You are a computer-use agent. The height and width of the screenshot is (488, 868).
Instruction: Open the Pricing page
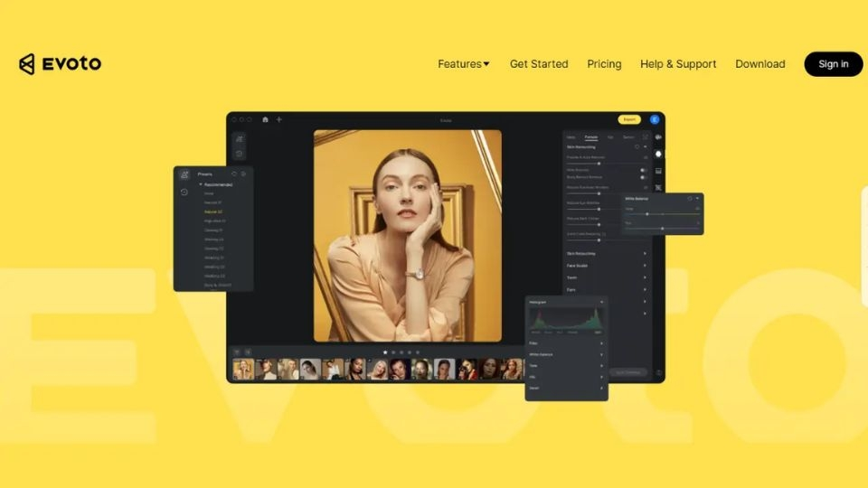[604, 64]
